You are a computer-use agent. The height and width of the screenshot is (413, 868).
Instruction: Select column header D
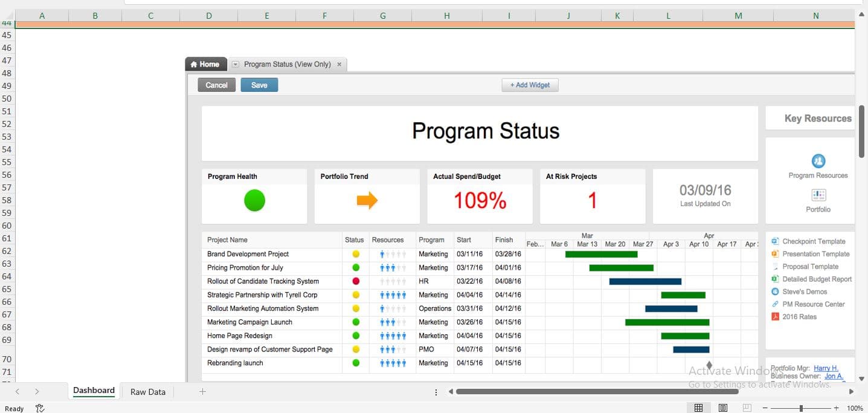(209, 16)
